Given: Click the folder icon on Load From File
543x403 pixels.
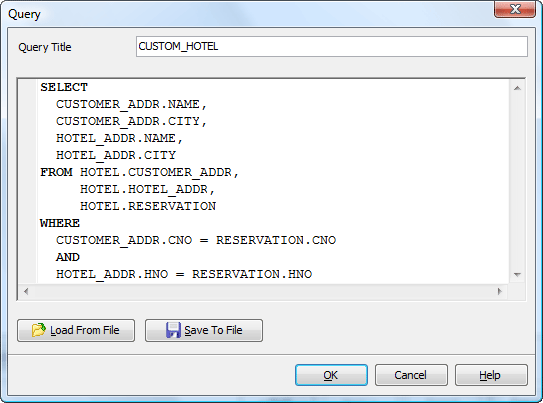Looking at the screenshot, I should 38,330.
